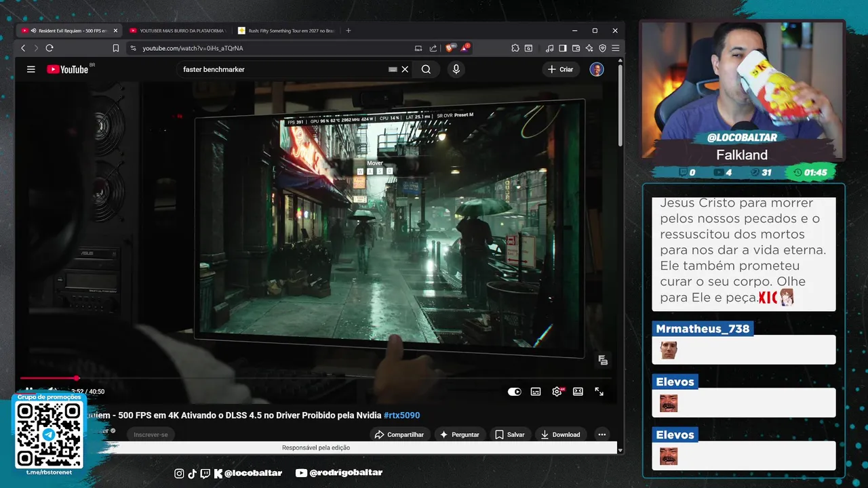Click the cast/screen icon in address bar

pos(418,48)
